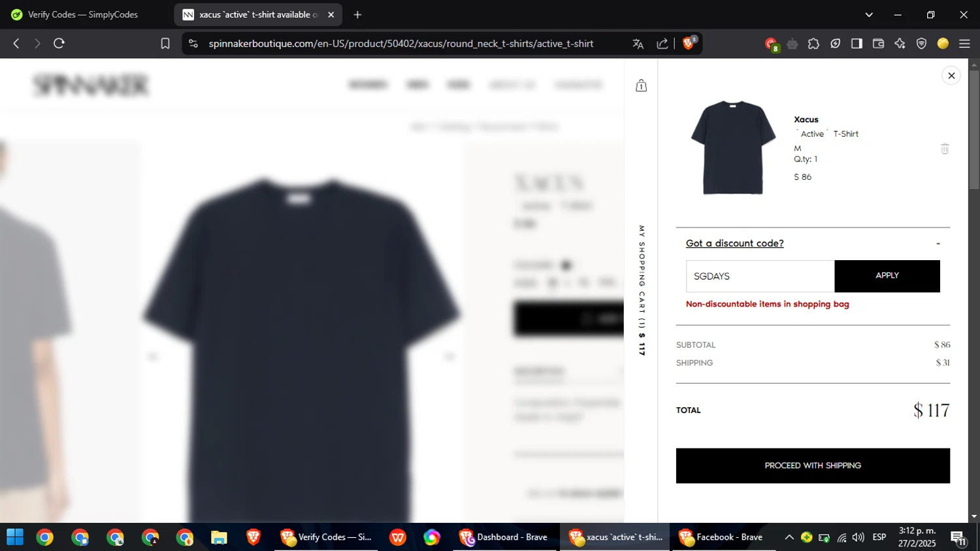Open Leo AI sparkle icon
Screen dimensions: 980x551
[x=900, y=44]
